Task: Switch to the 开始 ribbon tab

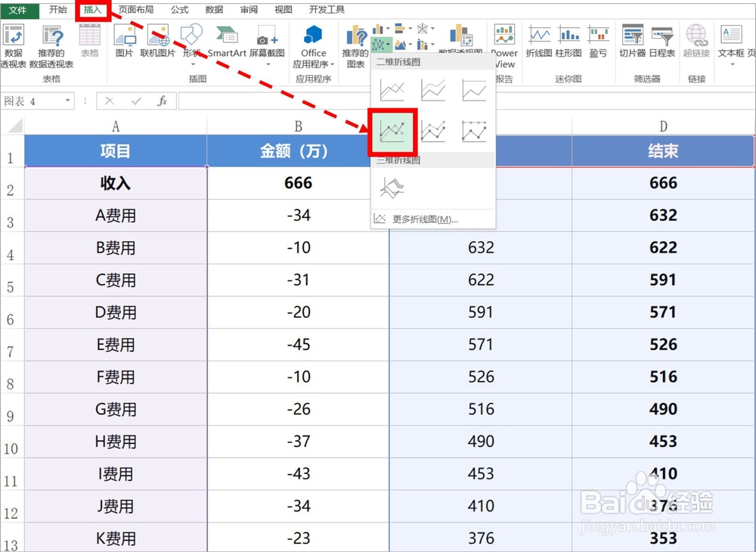Action: [58, 9]
